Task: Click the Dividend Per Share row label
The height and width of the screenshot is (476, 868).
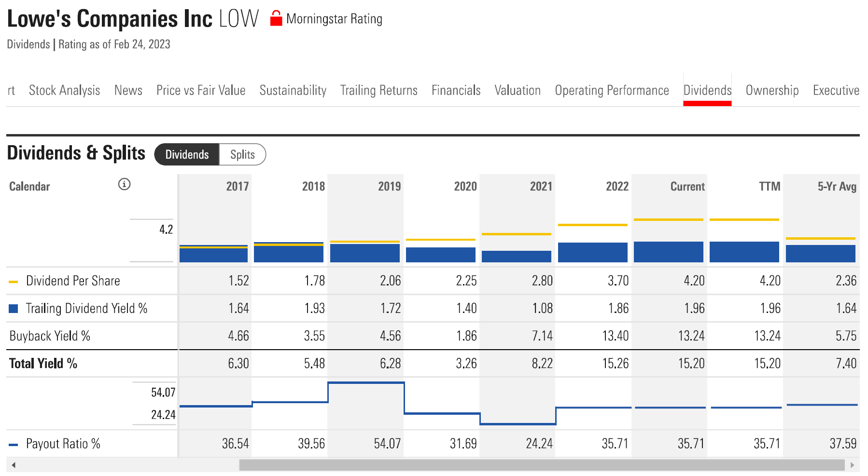Action: coord(73,281)
